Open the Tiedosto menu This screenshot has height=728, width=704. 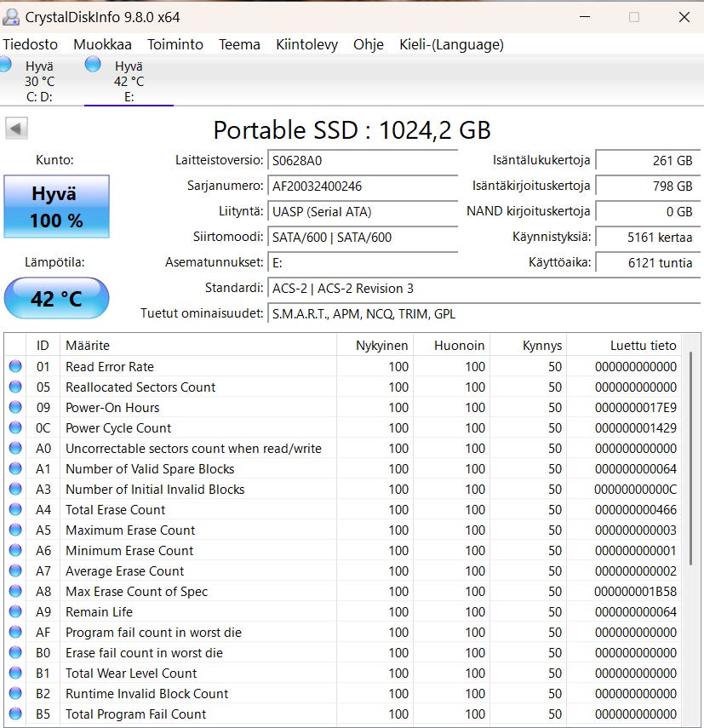[x=30, y=44]
